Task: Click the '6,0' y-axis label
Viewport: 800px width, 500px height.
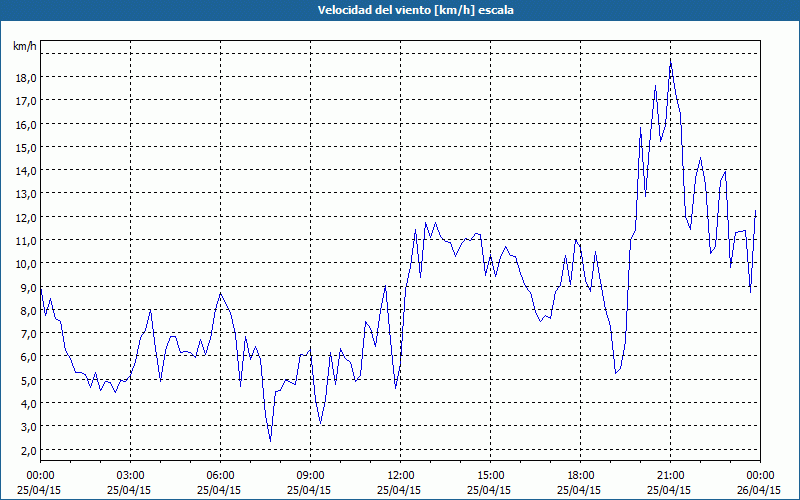Action: (x=29, y=357)
